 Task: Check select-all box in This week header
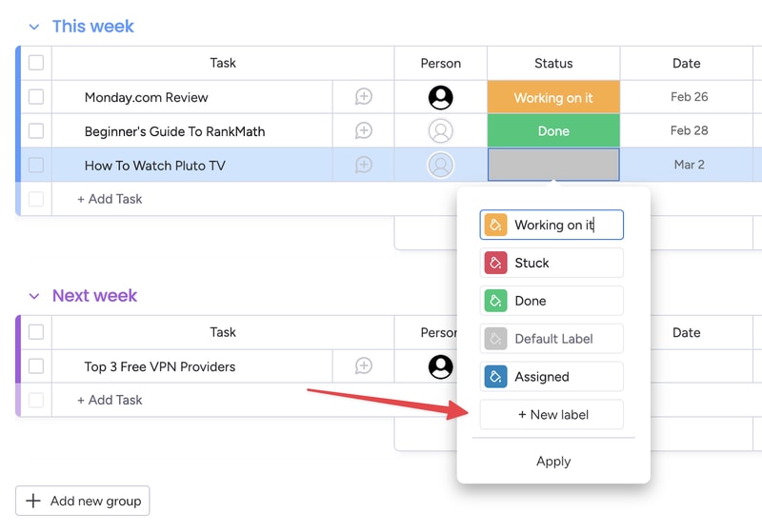36,63
